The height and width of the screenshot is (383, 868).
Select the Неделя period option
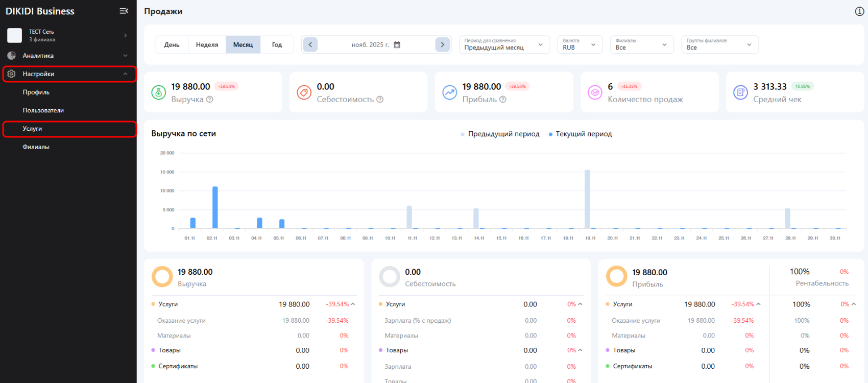(207, 45)
